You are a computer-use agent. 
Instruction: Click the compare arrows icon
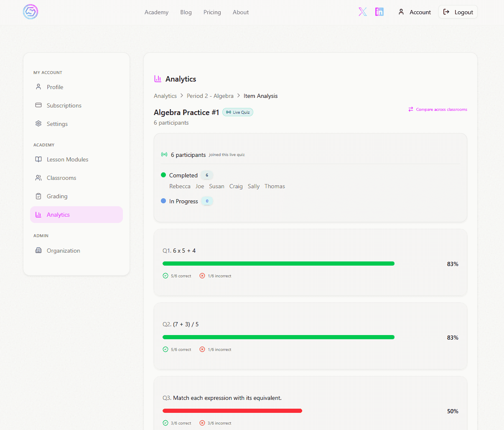[411, 109]
